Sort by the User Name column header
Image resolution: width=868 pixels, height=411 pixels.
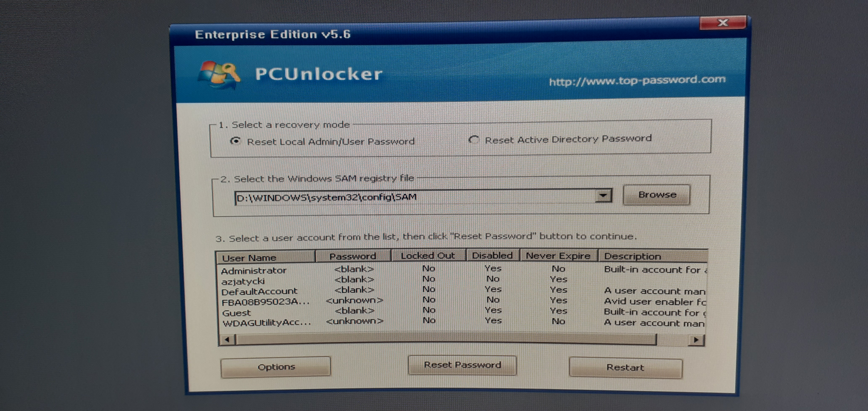point(266,258)
